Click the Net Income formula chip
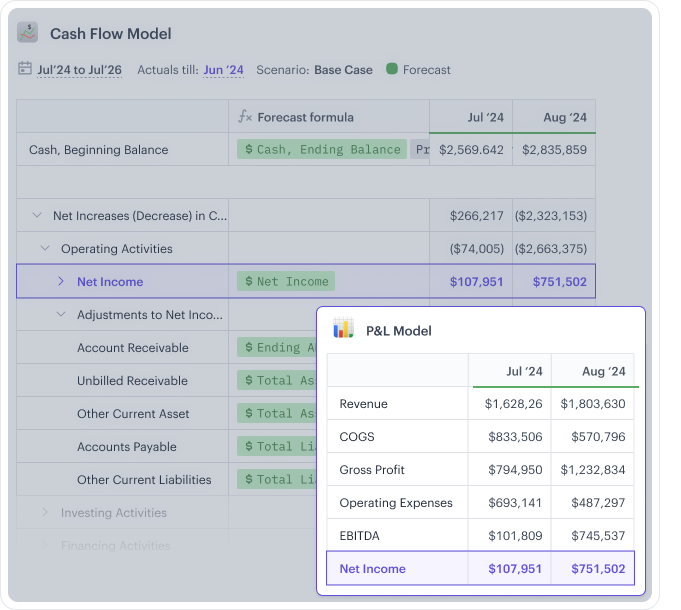This screenshot has width=681, height=610. 286,281
